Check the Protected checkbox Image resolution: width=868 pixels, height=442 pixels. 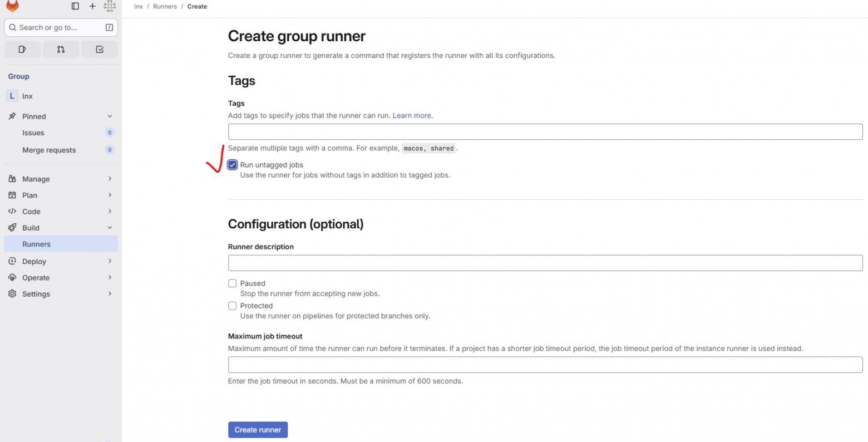(233, 306)
